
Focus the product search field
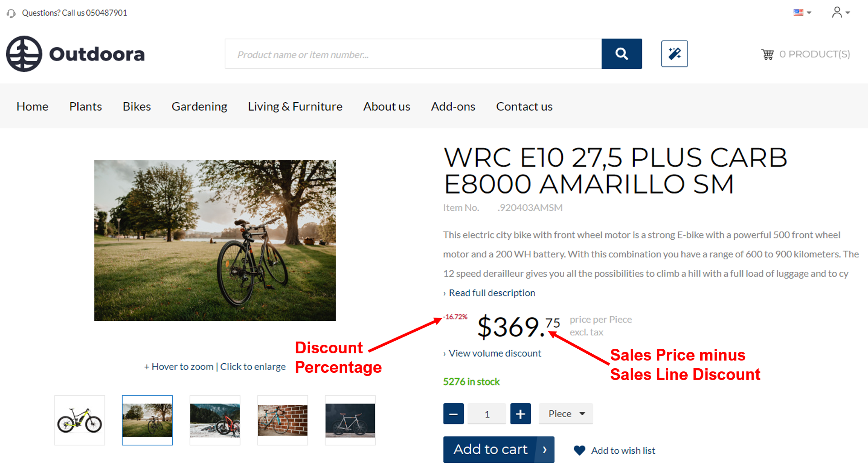[x=413, y=54]
